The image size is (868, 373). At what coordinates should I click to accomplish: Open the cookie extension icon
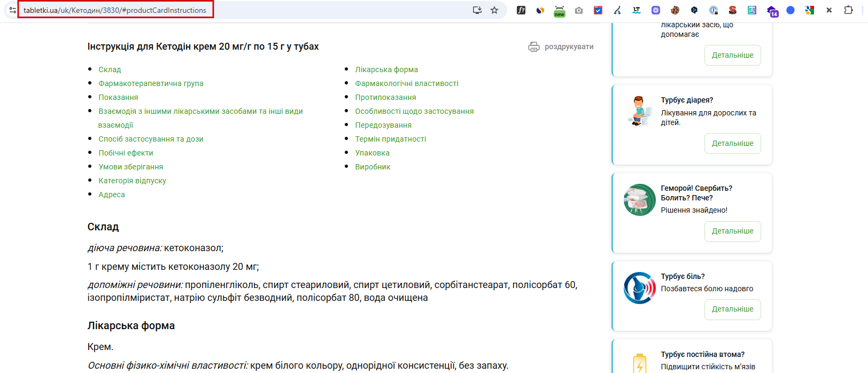coord(675,10)
